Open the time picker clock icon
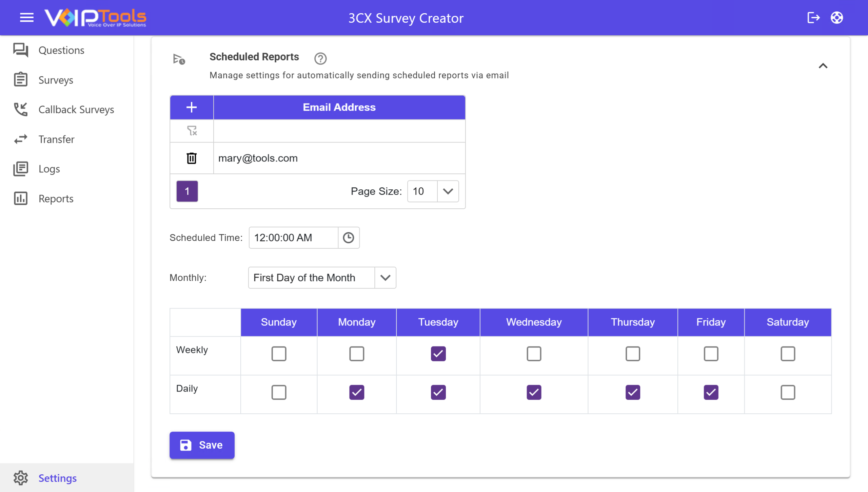The image size is (868, 492). pos(348,238)
